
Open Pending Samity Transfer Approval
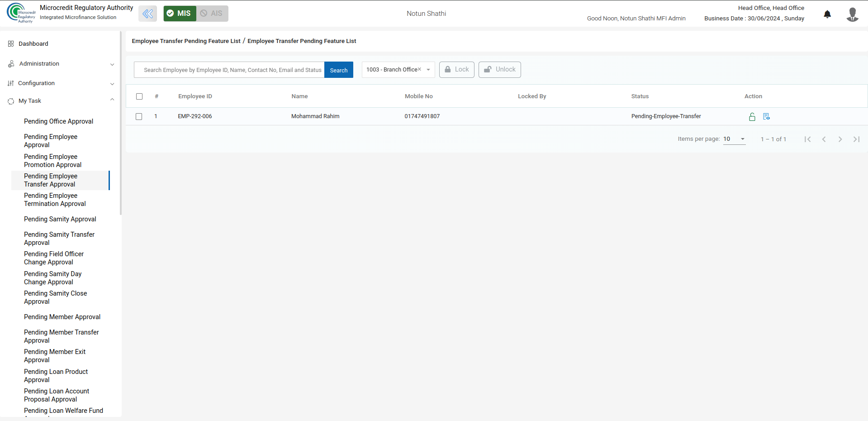59,239
